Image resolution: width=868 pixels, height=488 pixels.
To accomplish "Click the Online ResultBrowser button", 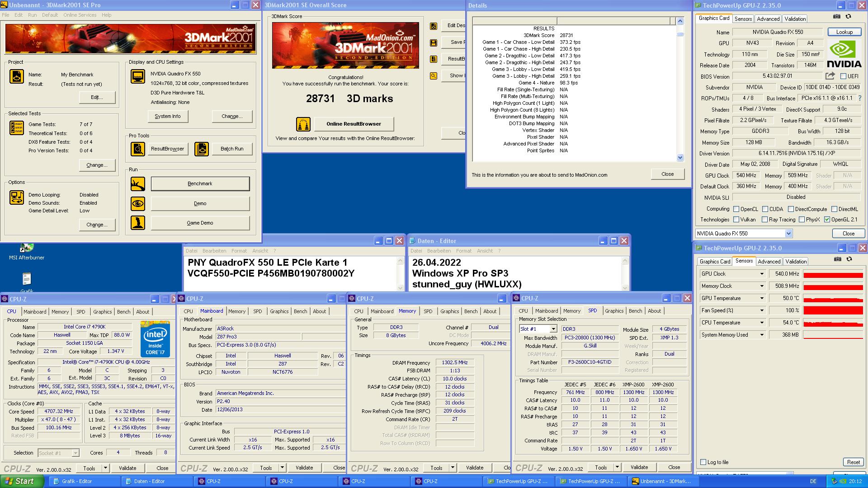I will point(354,124).
